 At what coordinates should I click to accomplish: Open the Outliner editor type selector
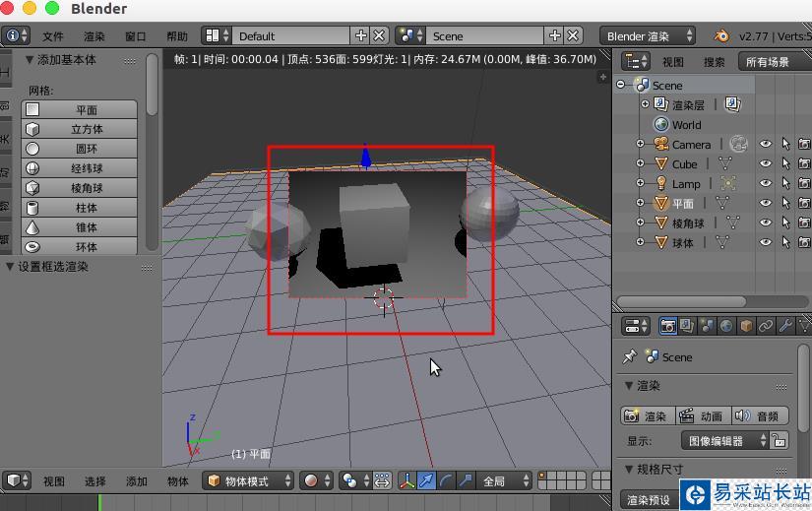pos(635,62)
